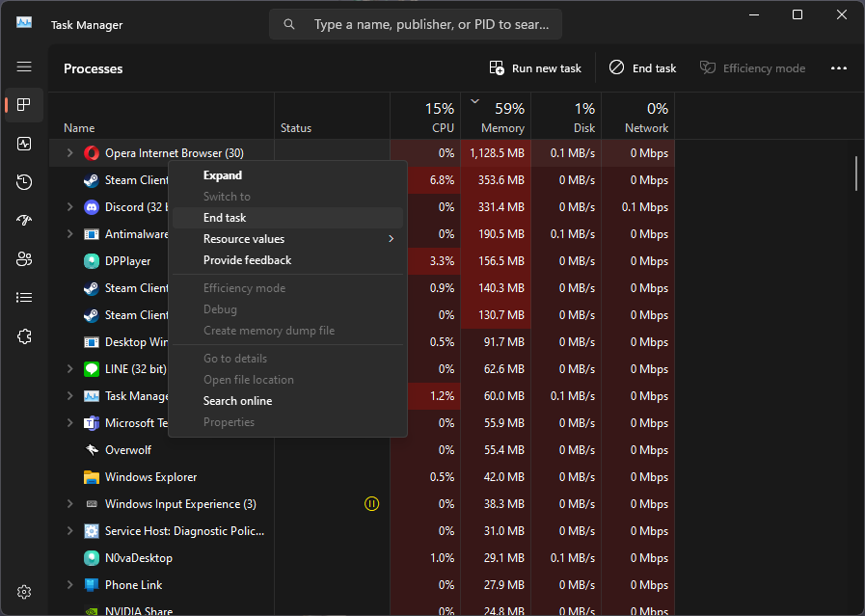865x616 pixels.
Task: Open the three-dots more options menu
Action: [839, 68]
